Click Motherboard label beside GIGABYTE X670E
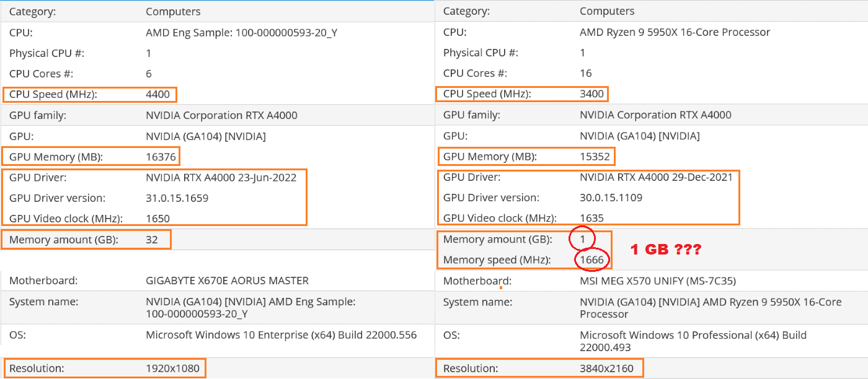This screenshot has width=868, height=379. coord(43,281)
